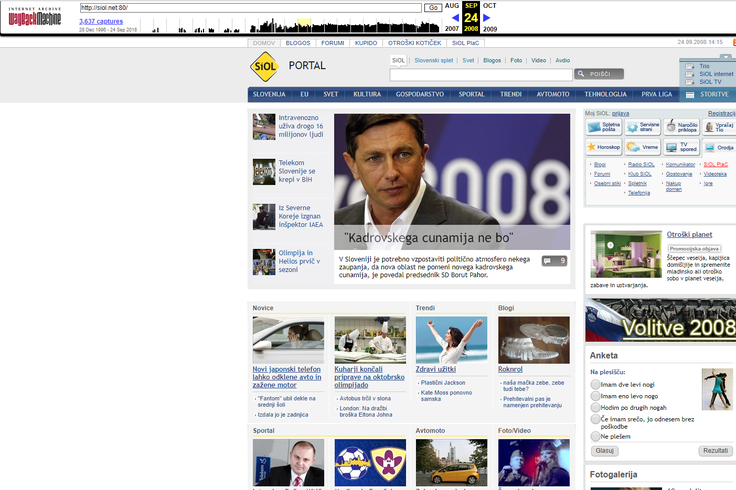Select 'Če imam srečo' poll option

click(595, 419)
